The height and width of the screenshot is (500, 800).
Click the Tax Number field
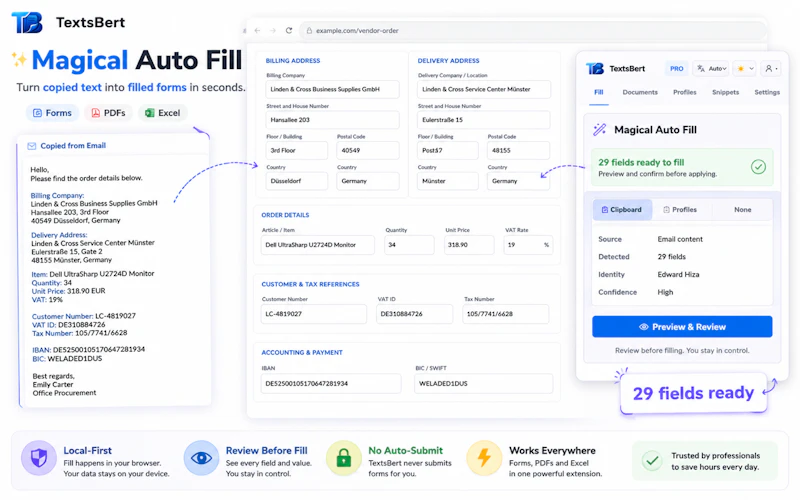pos(506,314)
